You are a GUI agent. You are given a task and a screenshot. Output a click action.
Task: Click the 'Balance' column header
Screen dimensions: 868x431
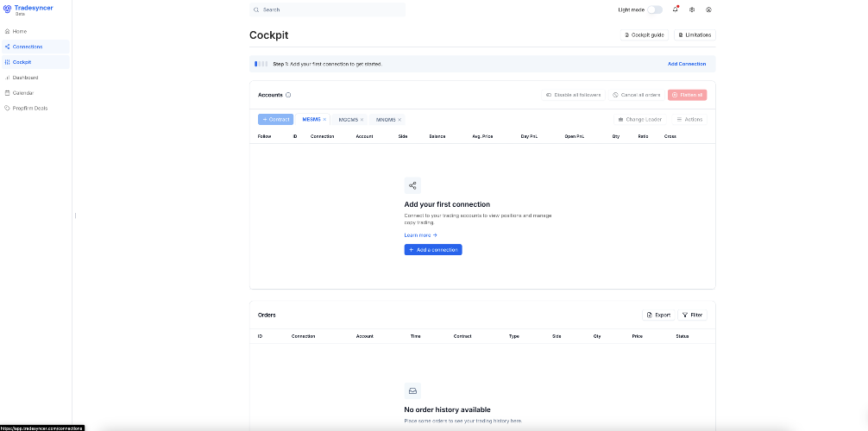(x=437, y=136)
